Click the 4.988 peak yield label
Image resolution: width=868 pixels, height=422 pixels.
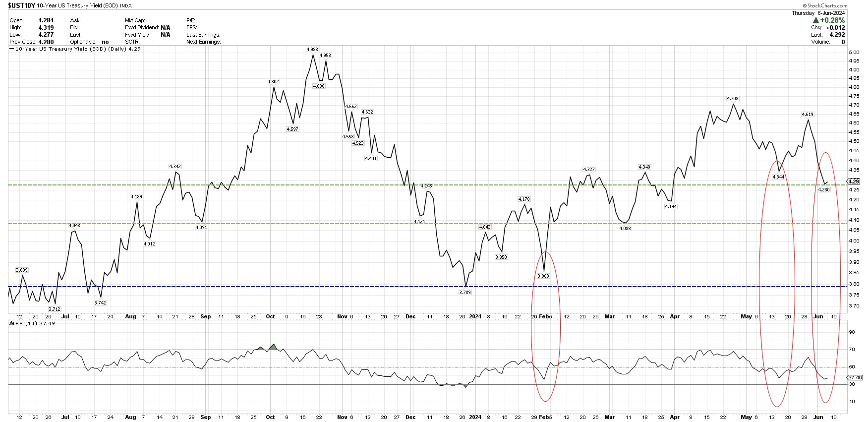[312, 49]
